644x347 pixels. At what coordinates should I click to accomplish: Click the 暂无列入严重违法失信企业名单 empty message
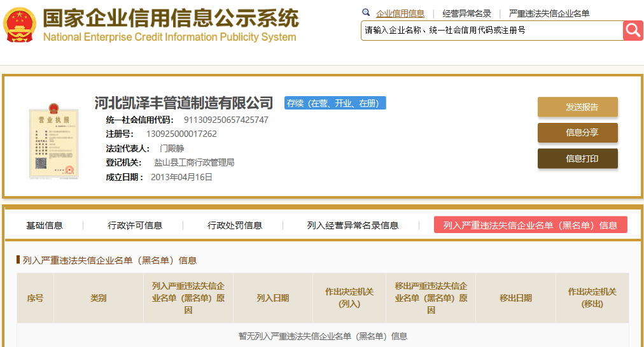click(323, 336)
